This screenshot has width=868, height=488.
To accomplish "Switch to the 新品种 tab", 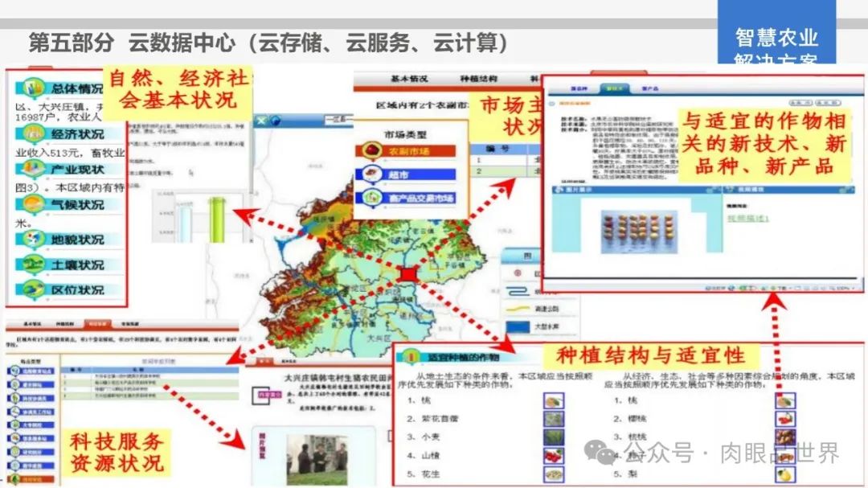I will point(579,88).
